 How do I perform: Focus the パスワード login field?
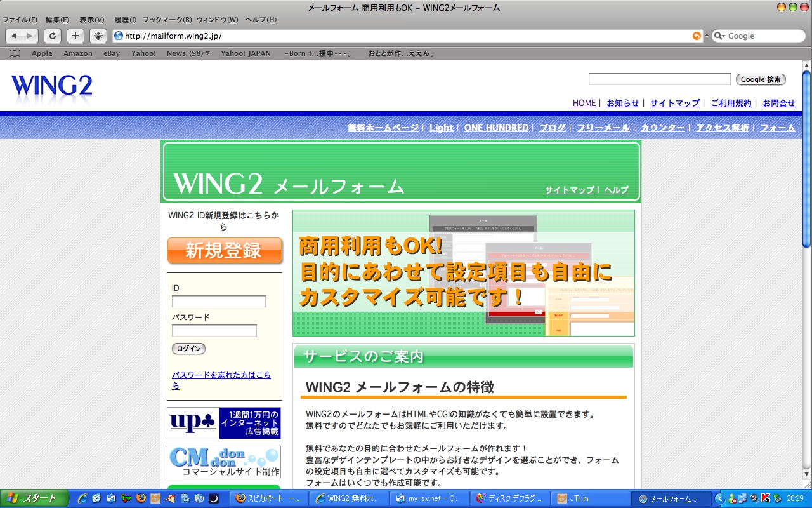(x=214, y=331)
